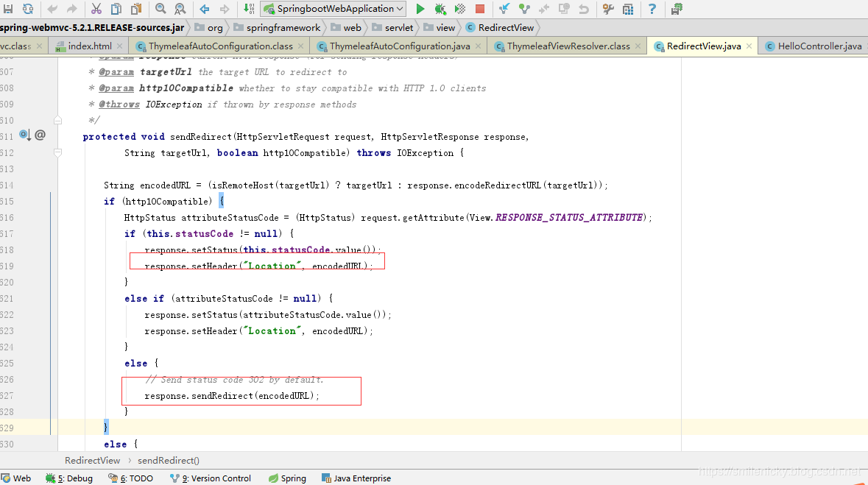
Task: Click the override gutter icon at sendRedirect
Action: pyautogui.click(x=25, y=135)
